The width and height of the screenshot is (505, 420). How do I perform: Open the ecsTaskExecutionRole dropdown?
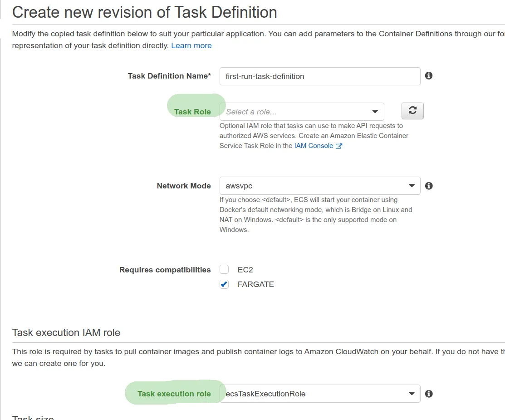(x=320, y=394)
